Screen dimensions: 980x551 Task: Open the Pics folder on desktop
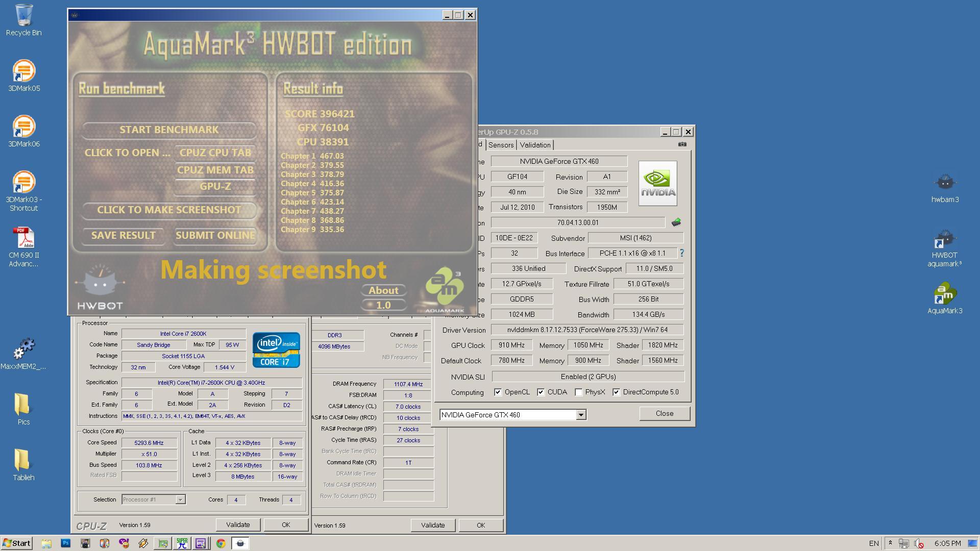[x=23, y=409]
